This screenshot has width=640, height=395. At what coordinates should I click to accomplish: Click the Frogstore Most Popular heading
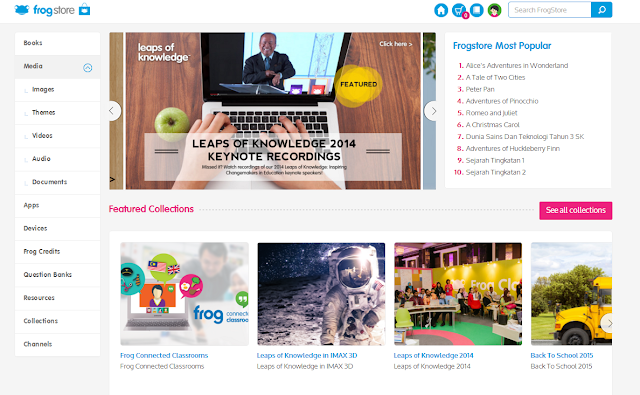click(x=502, y=46)
